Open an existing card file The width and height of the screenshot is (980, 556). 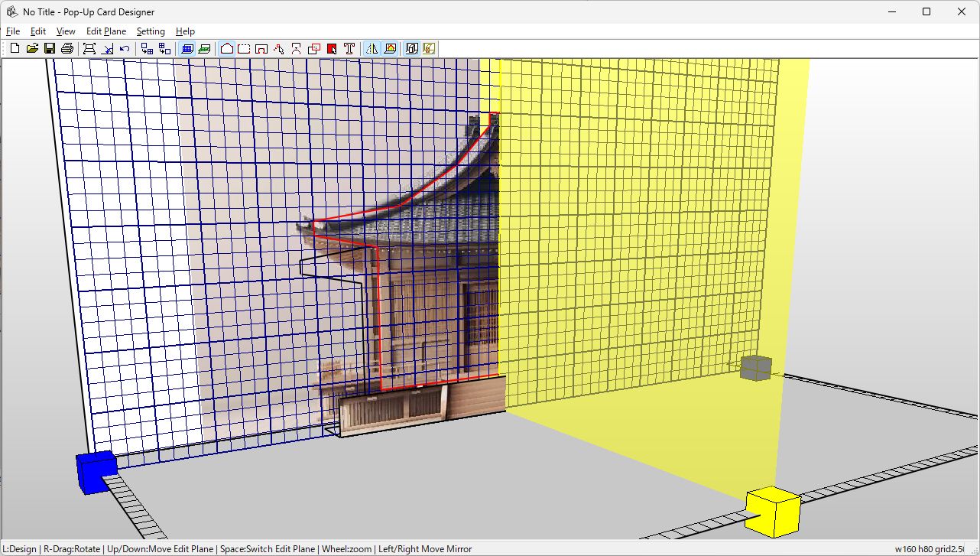(x=32, y=47)
